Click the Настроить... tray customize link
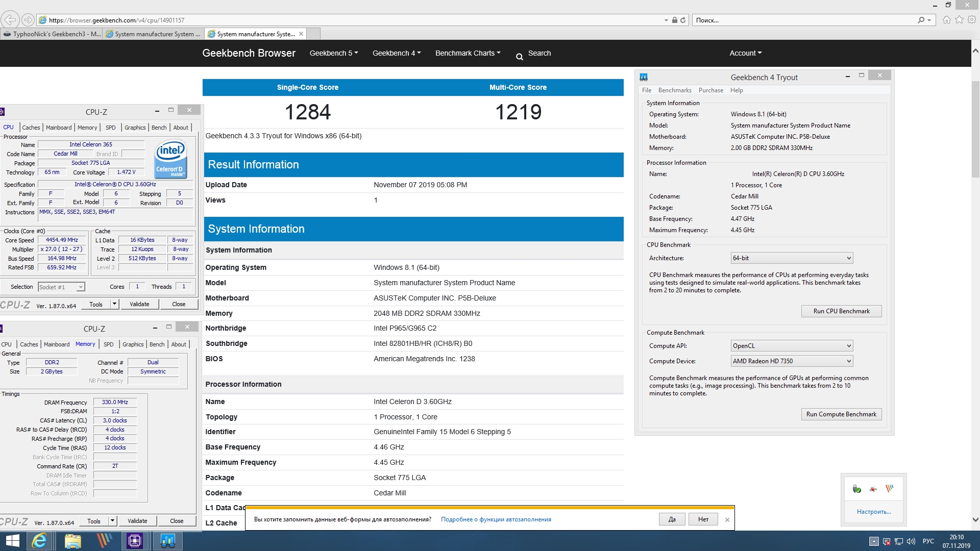Screen dimensions: 980x551 (874, 512)
